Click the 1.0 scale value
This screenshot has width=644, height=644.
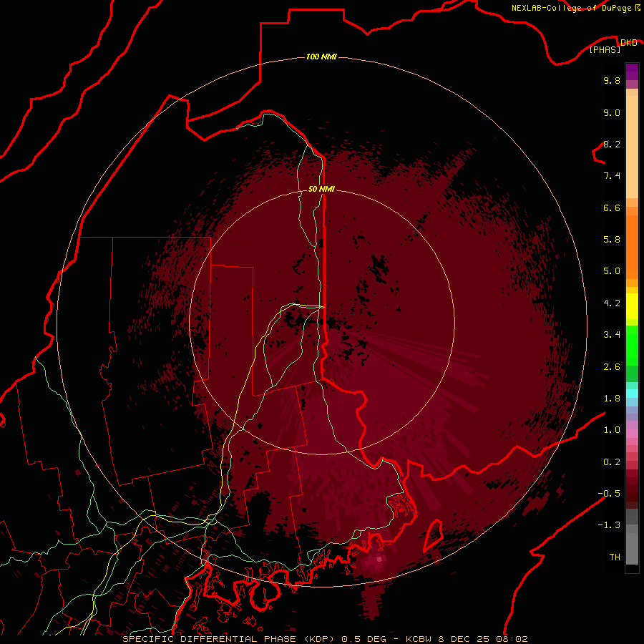(x=612, y=430)
